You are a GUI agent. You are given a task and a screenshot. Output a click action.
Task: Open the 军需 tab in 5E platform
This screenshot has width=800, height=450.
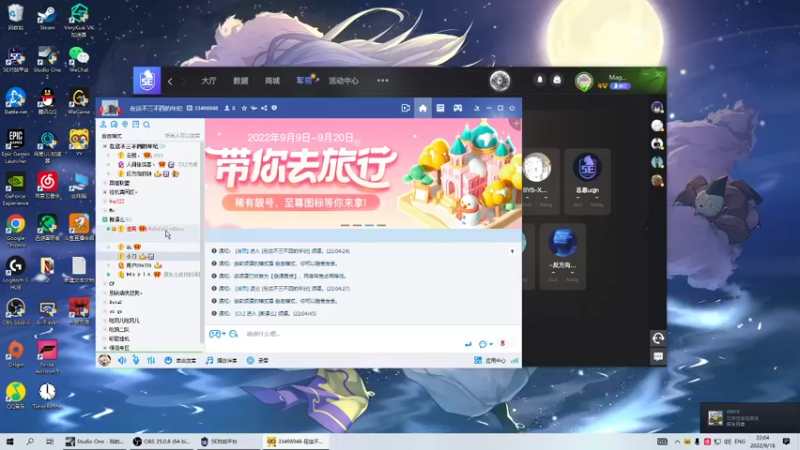click(x=305, y=81)
